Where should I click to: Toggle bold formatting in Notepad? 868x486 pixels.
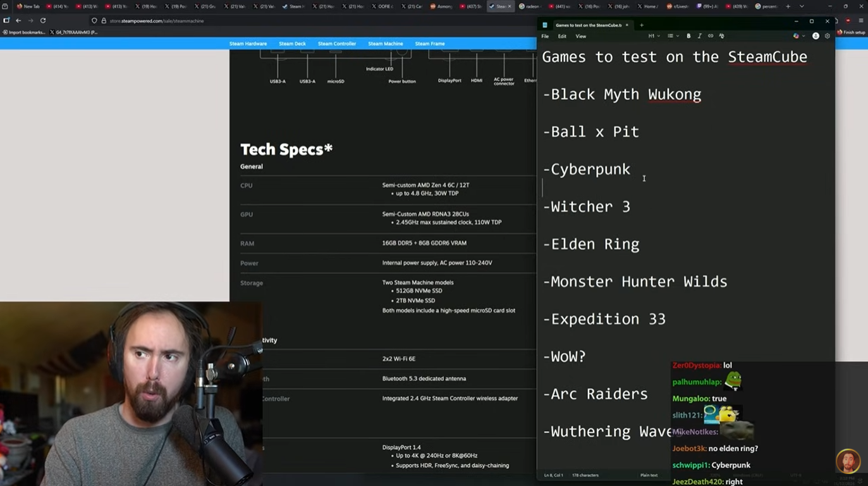pyautogui.click(x=688, y=36)
